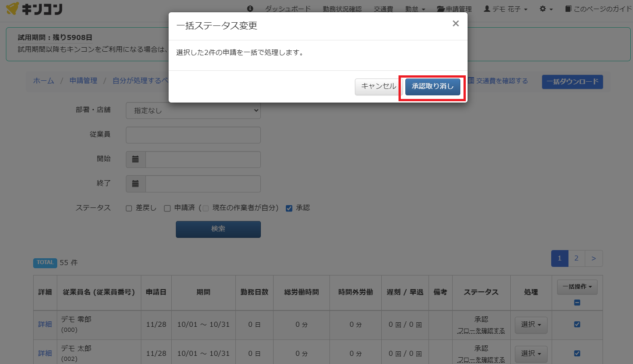Viewport: 633px width, 364px height.
Task: Close the 一括ステータス変更 dialog with X
Action: 456,24
